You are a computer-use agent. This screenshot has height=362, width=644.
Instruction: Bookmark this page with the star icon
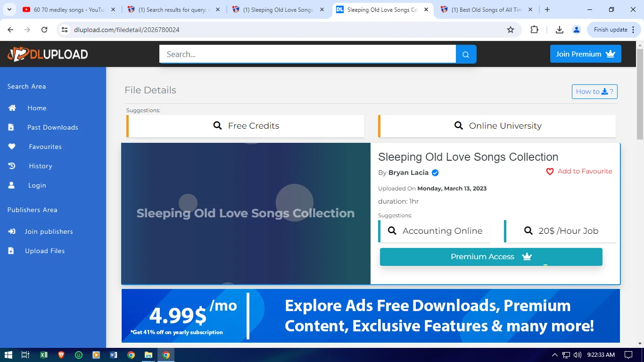coord(511,30)
